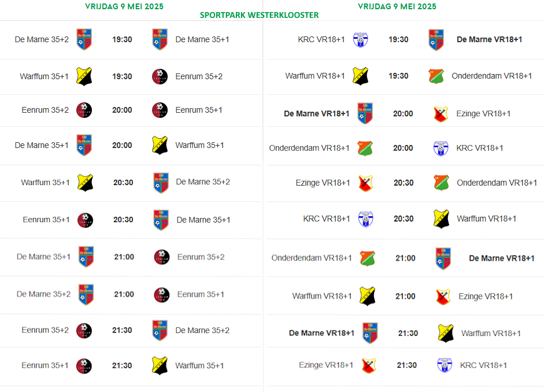This screenshot has height=392, width=544.
Task: Click Eenrum 35+1 logo in 20:00 Eenrum derby
Action: [x=160, y=110]
